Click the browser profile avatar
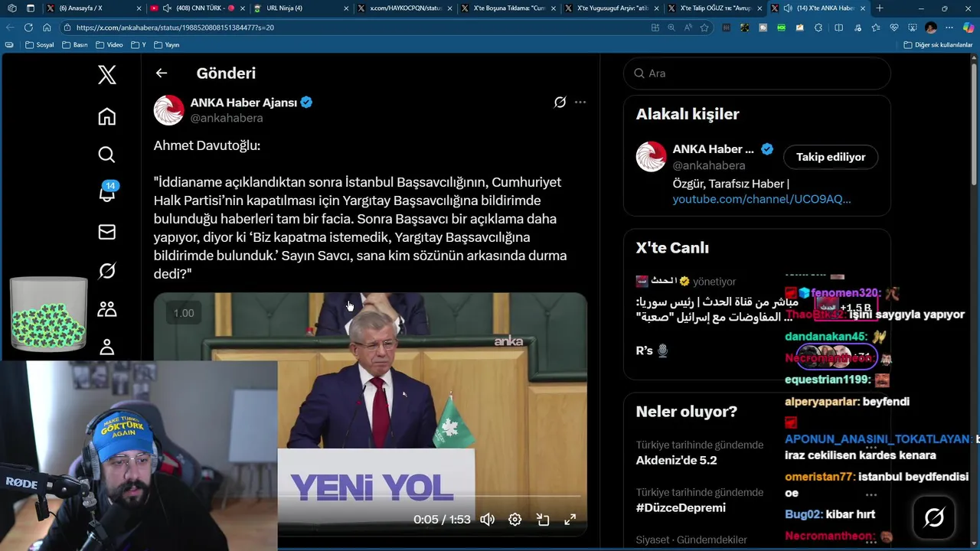Screen dimensions: 980x551 click(x=931, y=28)
